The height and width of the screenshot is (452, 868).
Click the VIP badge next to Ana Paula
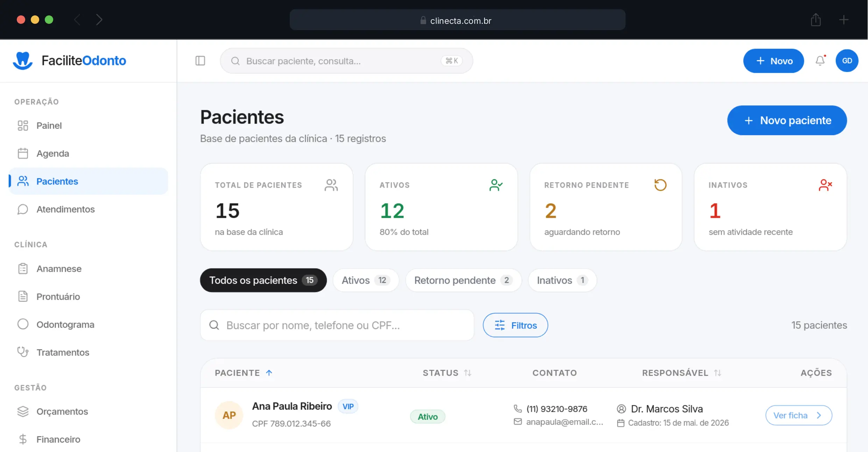coord(348,406)
